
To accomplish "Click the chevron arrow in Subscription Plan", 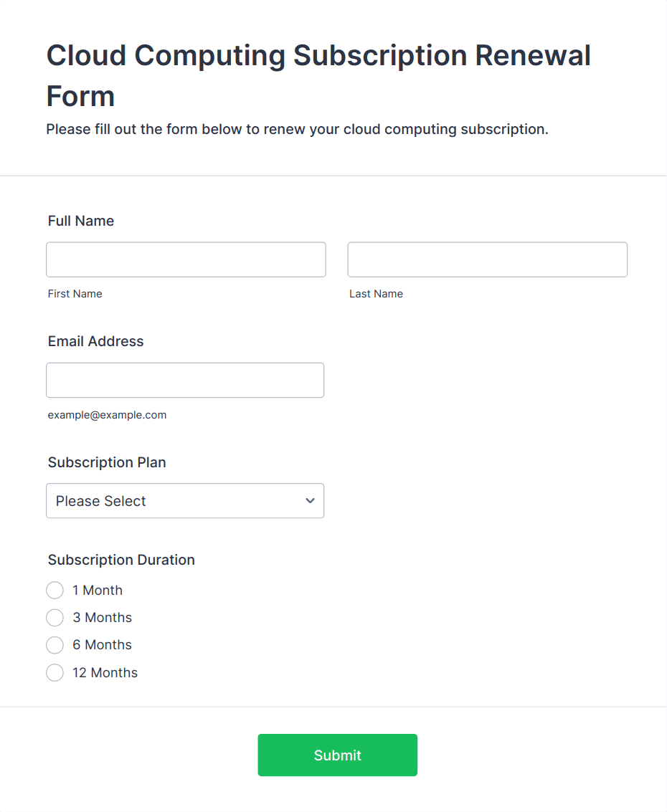I will pyautogui.click(x=310, y=501).
